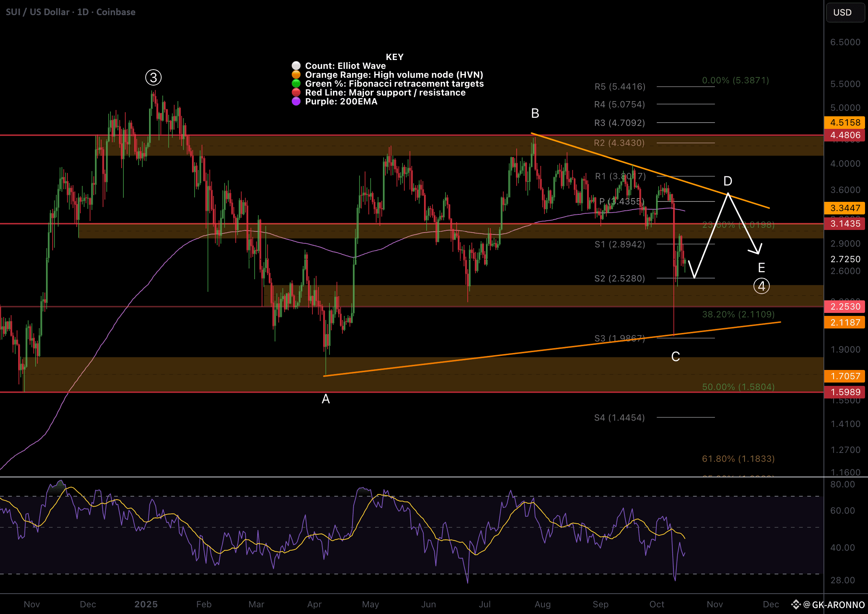
Task: Click the red 4.4806 price label
Action: pos(845,135)
